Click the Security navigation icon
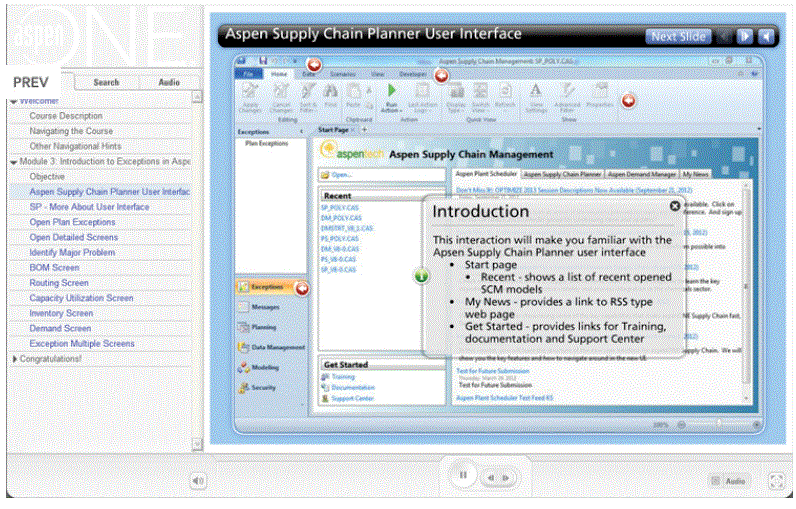 (x=244, y=388)
